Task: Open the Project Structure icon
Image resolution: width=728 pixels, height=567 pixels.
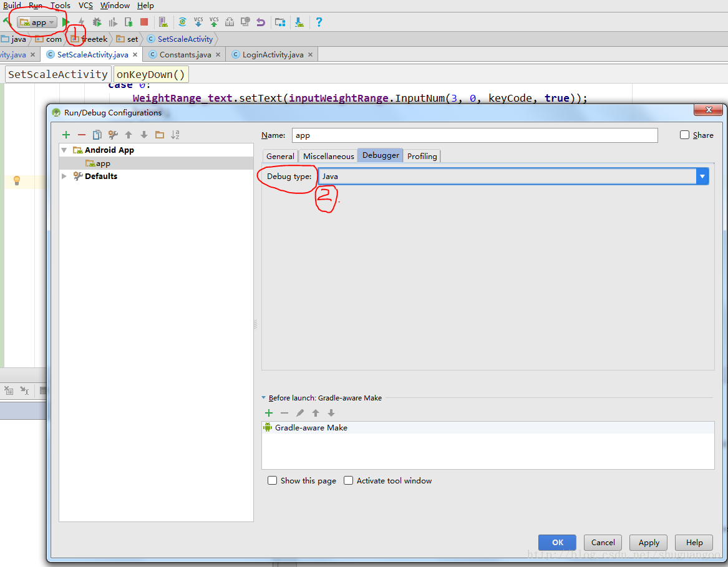Action: coord(280,22)
